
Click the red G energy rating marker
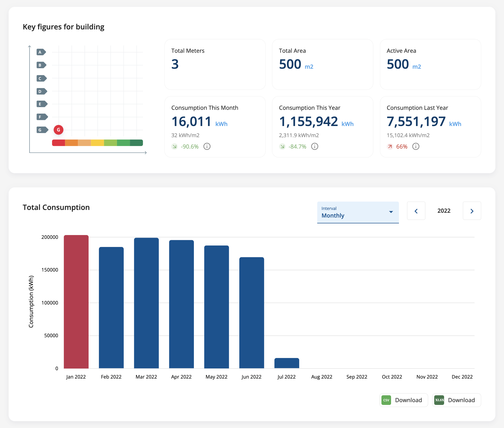(x=58, y=130)
